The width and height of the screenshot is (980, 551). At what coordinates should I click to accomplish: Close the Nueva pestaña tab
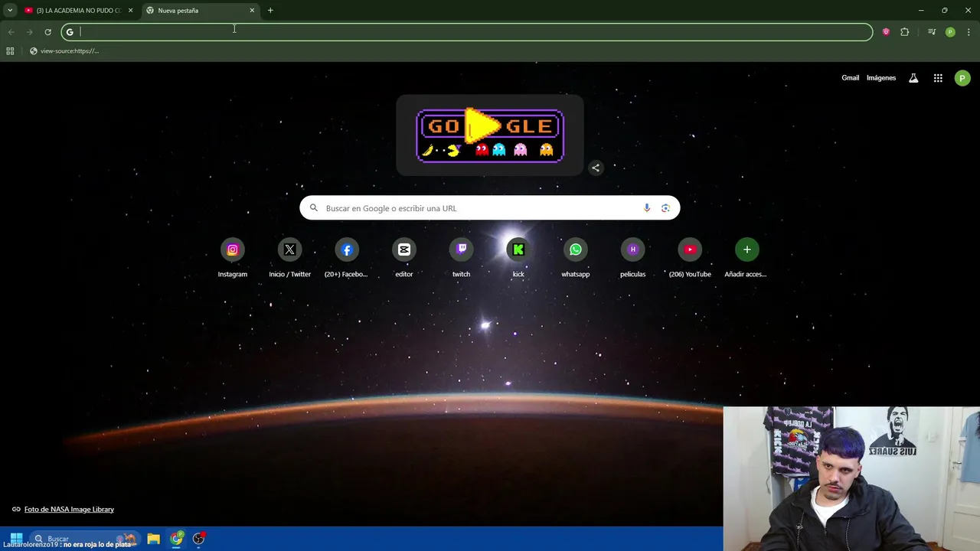pyautogui.click(x=252, y=11)
